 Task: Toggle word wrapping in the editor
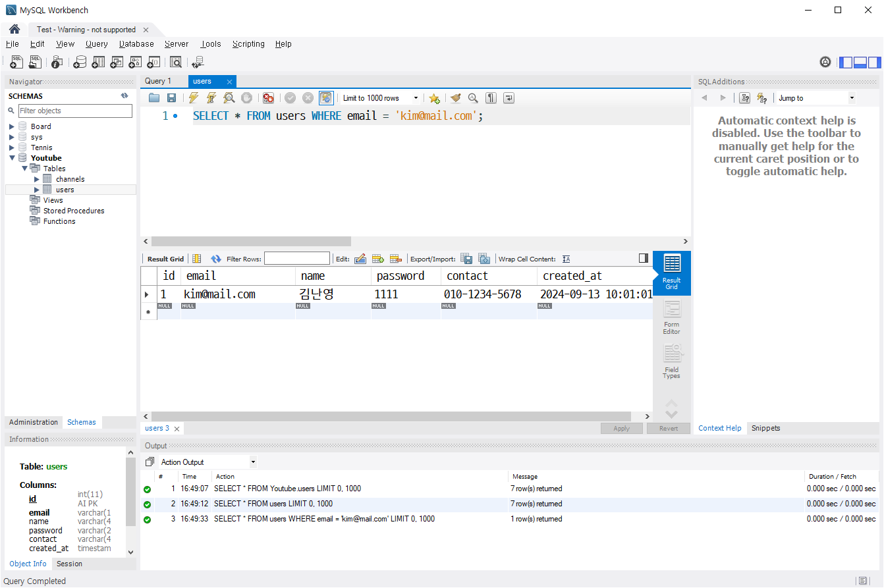coord(509,98)
